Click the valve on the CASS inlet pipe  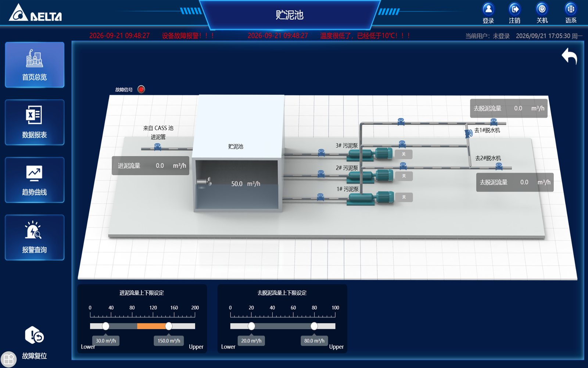(158, 147)
